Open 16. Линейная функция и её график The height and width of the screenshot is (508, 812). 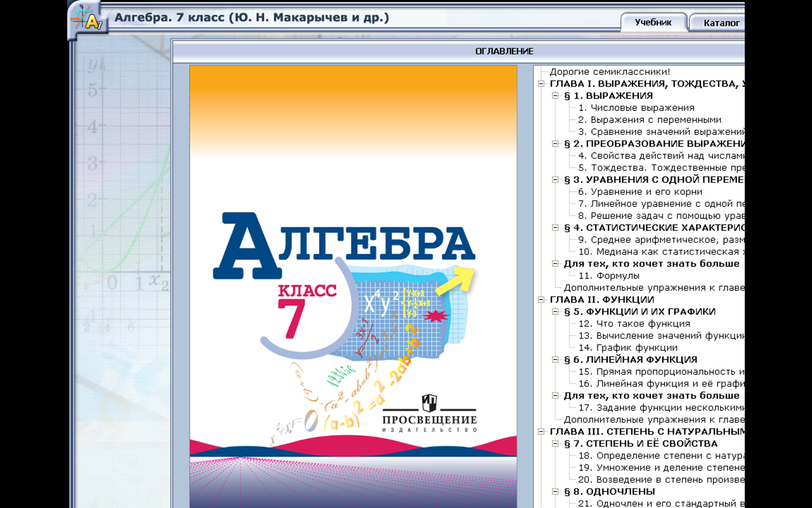pos(661,384)
